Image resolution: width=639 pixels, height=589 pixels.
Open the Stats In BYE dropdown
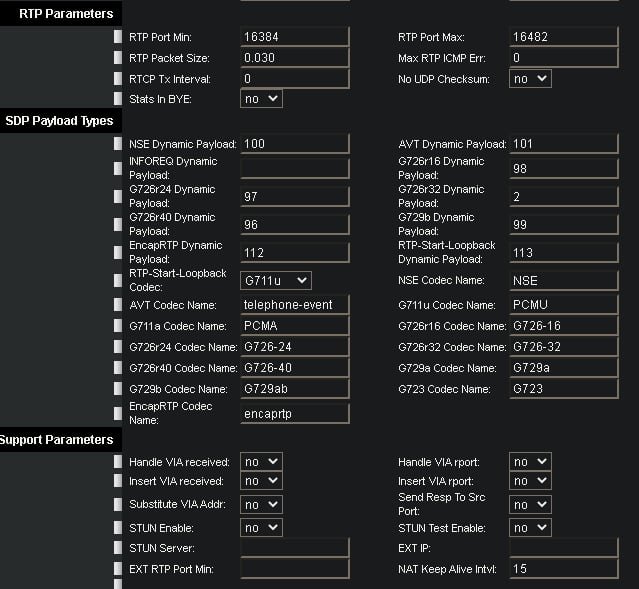pos(261,99)
